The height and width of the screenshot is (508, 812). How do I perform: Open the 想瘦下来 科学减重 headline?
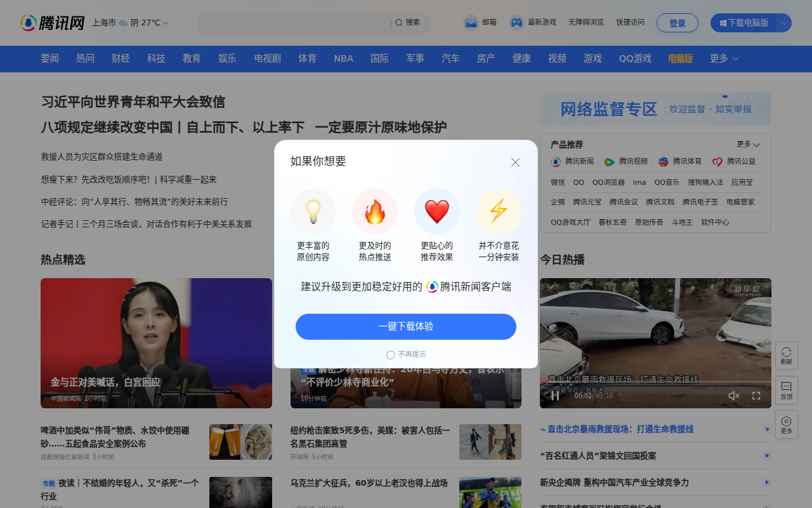point(129,180)
